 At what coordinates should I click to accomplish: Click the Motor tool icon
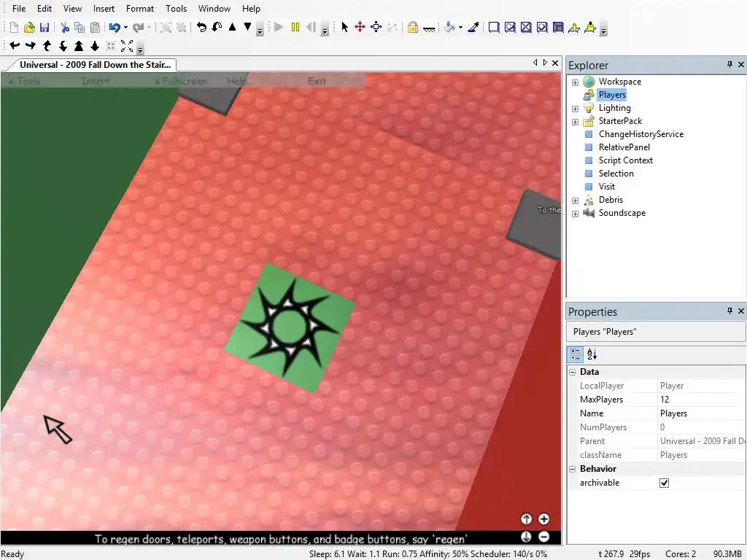[590, 27]
